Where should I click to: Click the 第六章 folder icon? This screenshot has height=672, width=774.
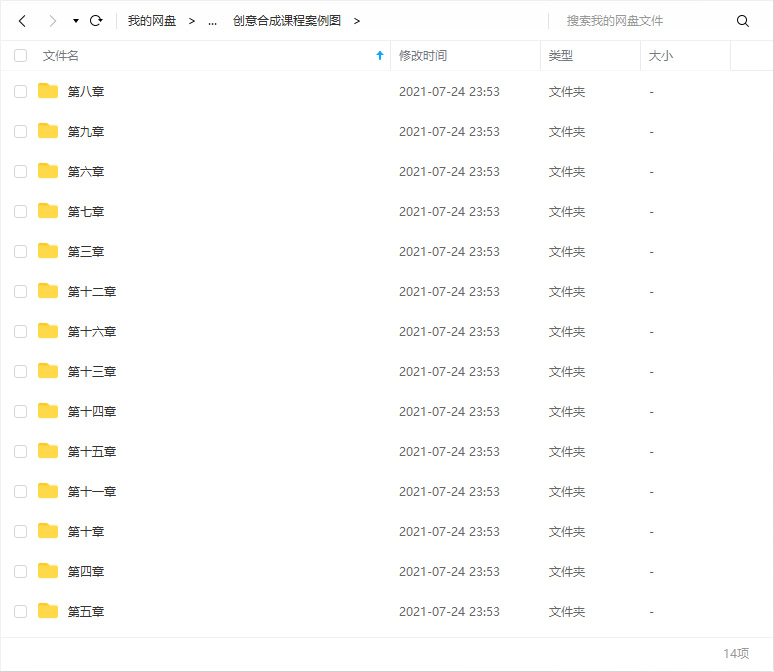tap(48, 171)
